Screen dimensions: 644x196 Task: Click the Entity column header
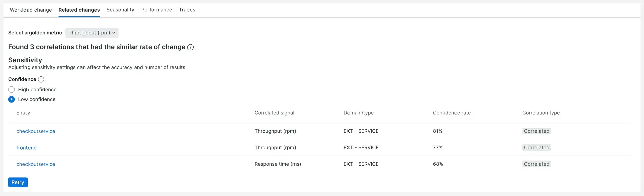point(23,113)
